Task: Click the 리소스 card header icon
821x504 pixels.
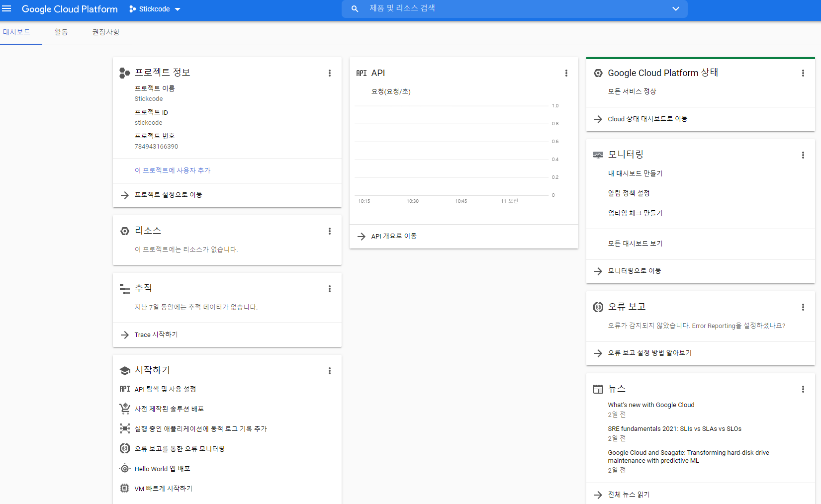Action: tap(125, 231)
